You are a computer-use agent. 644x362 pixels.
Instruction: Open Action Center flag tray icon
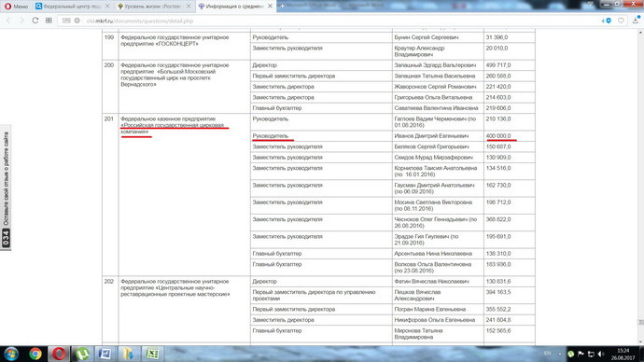[x=581, y=354]
